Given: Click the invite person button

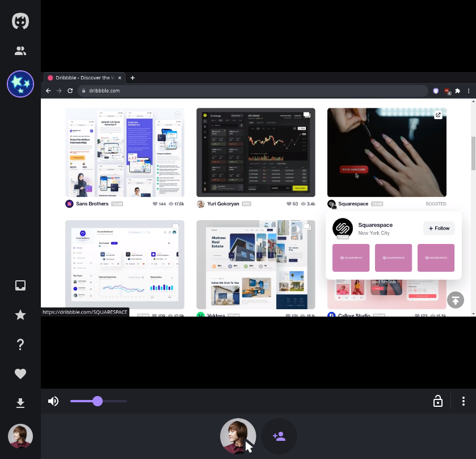Looking at the screenshot, I should pos(279,436).
